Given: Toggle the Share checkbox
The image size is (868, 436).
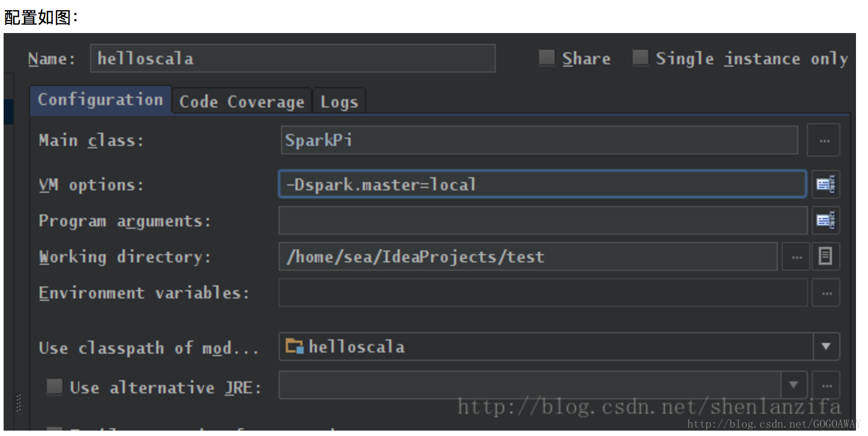Looking at the screenshot, I should (x=546, y=58).
